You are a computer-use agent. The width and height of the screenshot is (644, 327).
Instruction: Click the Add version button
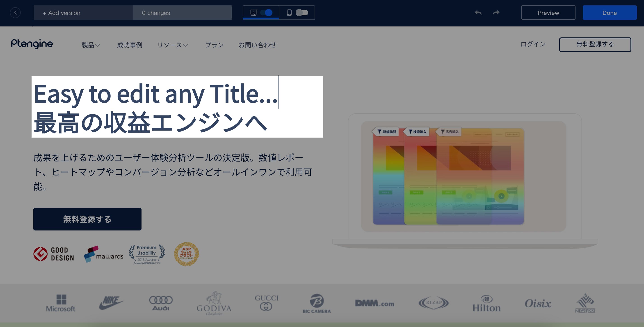(x=83, y=13)
